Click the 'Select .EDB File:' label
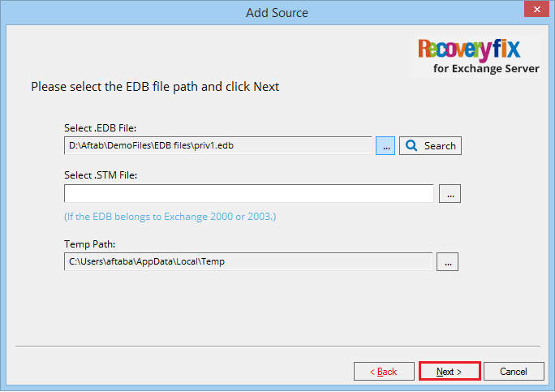Viewport: 555px width, 392px height. coord(100,128)
